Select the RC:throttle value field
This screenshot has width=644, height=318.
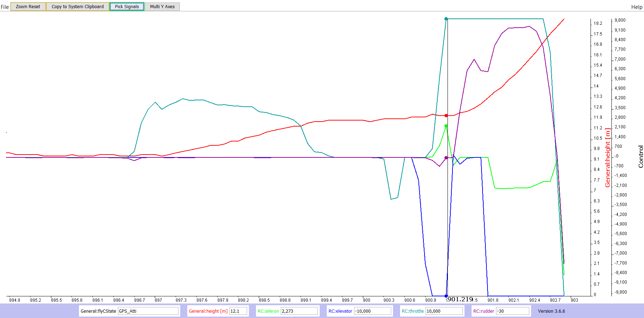point(444,311)
